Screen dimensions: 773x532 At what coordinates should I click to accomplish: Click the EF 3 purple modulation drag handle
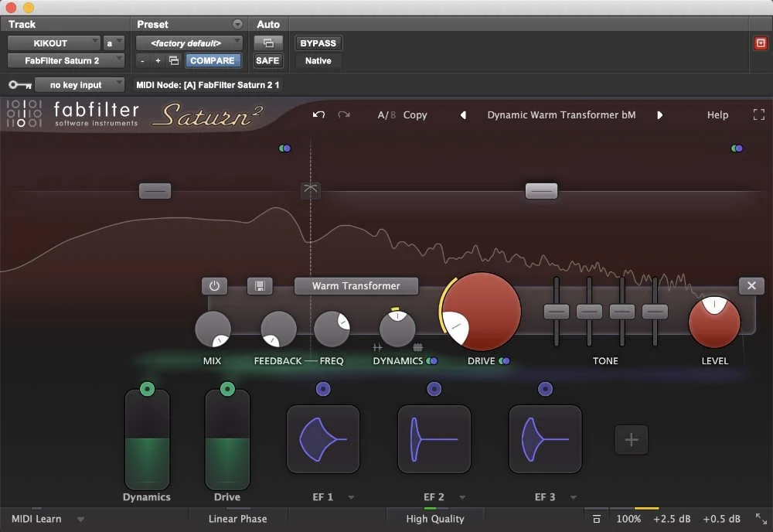click(545, 389)
